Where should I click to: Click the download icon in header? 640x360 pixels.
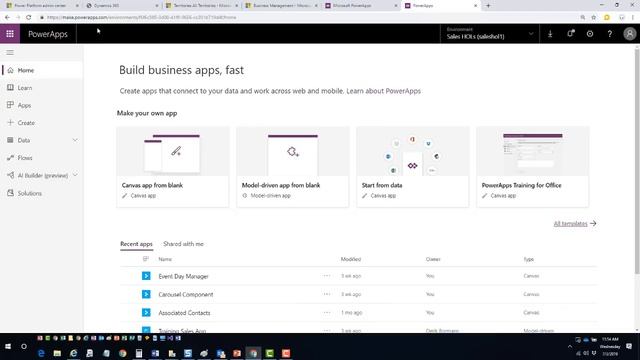click(x=550, y=34)
